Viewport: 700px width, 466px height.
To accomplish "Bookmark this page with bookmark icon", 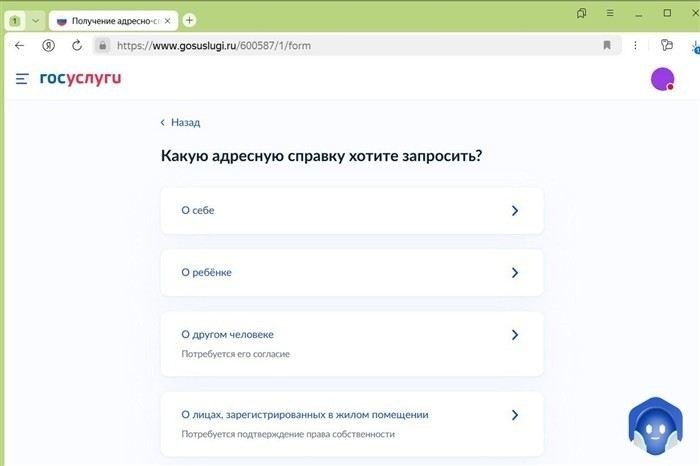I will 607,45.
